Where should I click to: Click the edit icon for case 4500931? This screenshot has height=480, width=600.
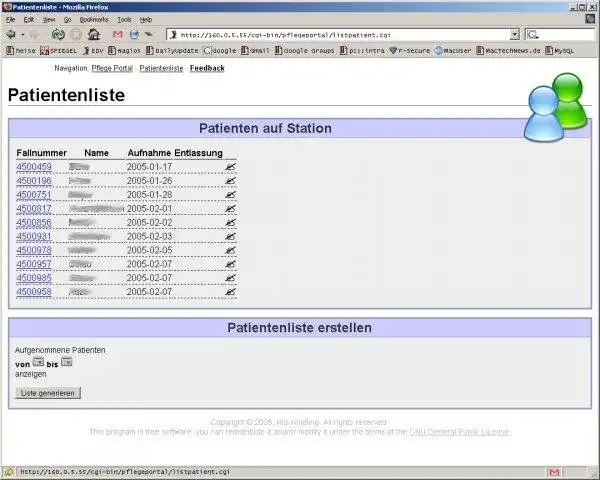coord(230,236)
